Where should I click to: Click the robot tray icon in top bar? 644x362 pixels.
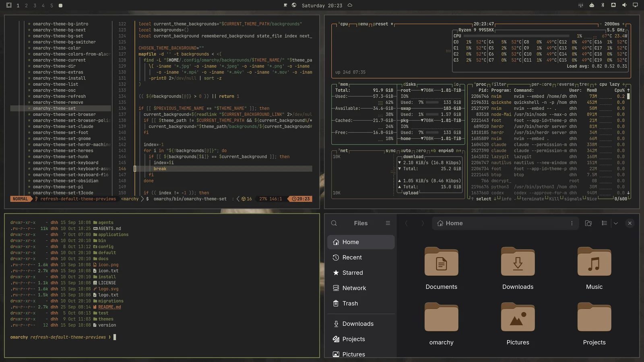592,5
